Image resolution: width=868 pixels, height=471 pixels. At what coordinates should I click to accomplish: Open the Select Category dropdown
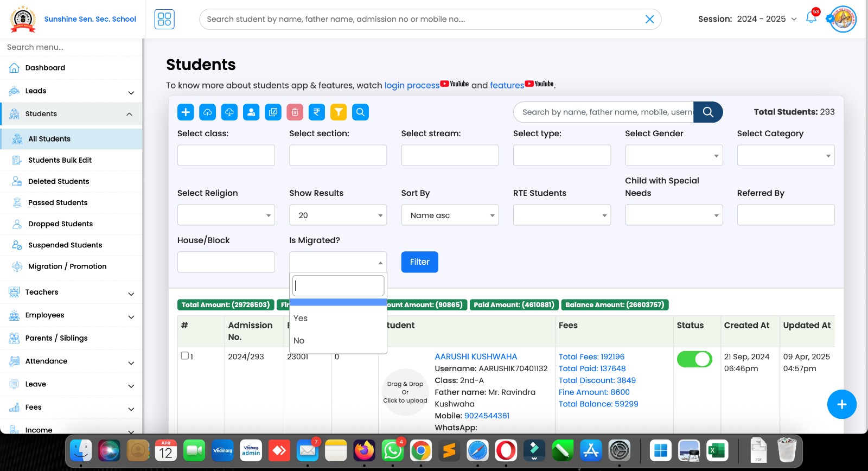tap(786, 155)
